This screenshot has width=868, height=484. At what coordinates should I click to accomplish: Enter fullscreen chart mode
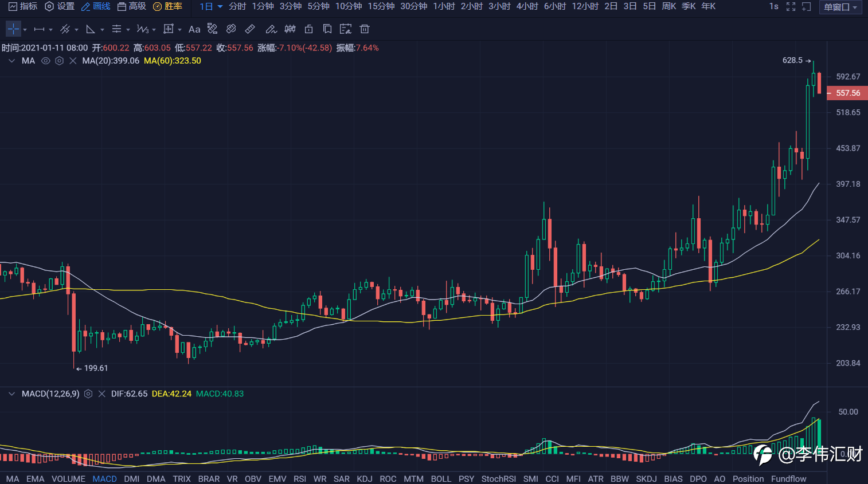[x=791, y=7]
